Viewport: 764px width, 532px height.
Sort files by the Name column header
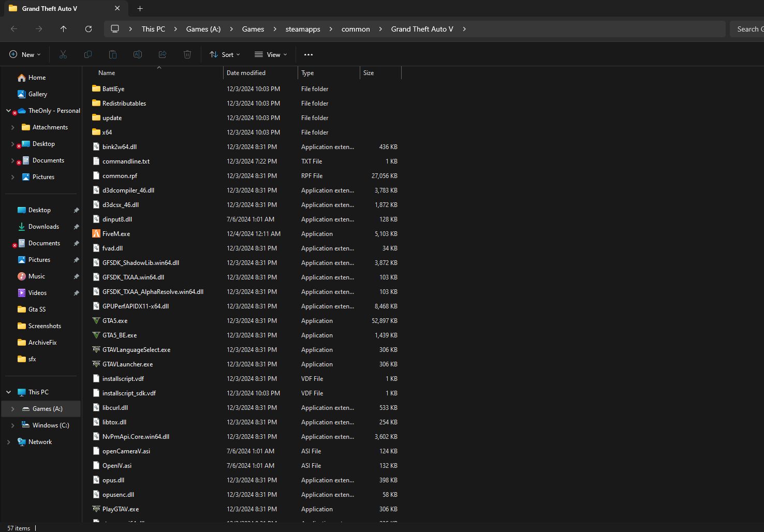(x=107, y=73)
